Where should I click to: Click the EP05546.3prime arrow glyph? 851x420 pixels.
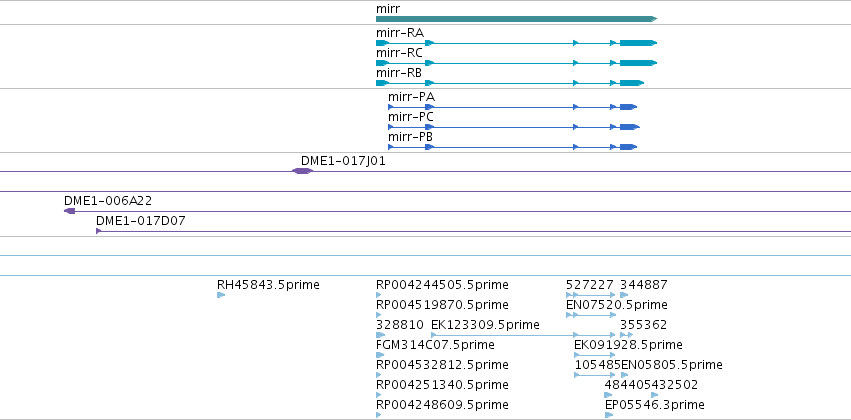coord(608,415)
